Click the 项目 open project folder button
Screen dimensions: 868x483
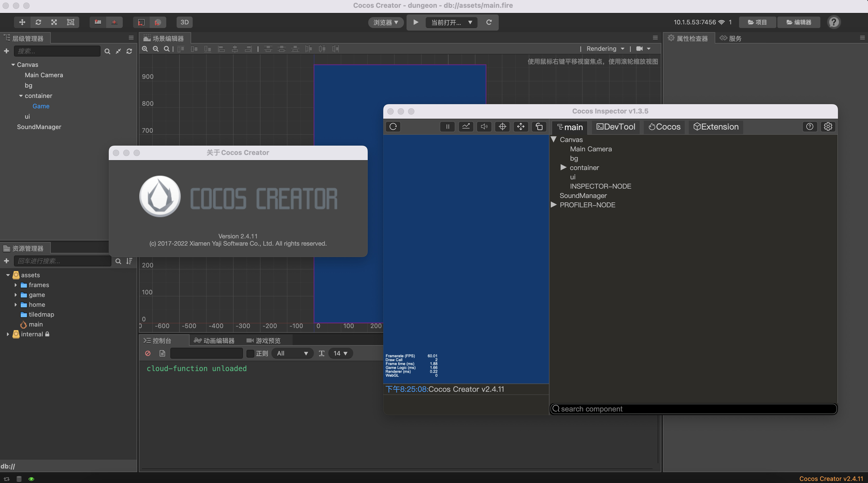pos(757,22)
